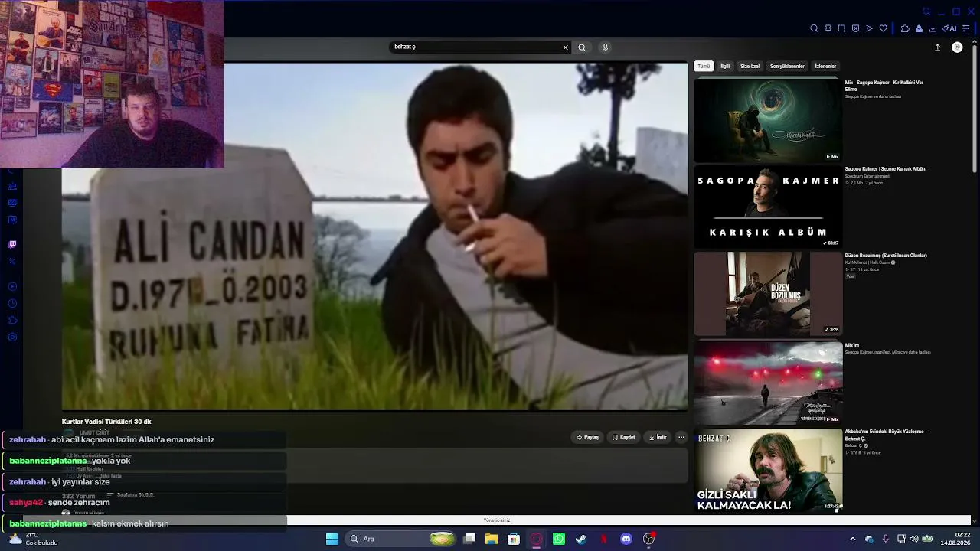The height and width of the screenshot is (551, 980).
Task: Open history clock in sidebar
Action: [x=12, y=304]
